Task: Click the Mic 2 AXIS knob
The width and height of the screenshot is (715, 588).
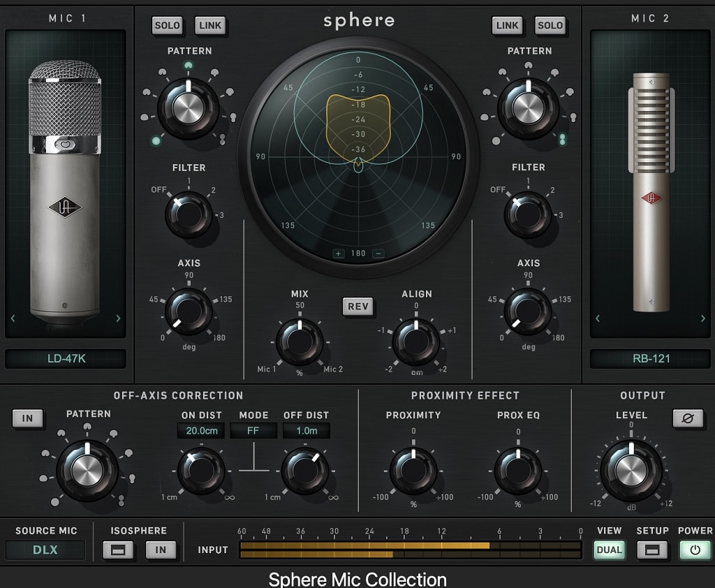Action: (x=528, y=311)
